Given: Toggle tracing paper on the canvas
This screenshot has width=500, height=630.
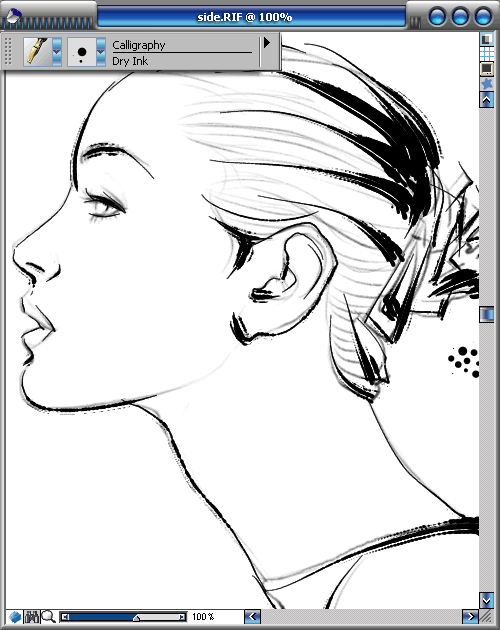Looking at the screenshot, I should pyautogui.click(x=487, y=39).
